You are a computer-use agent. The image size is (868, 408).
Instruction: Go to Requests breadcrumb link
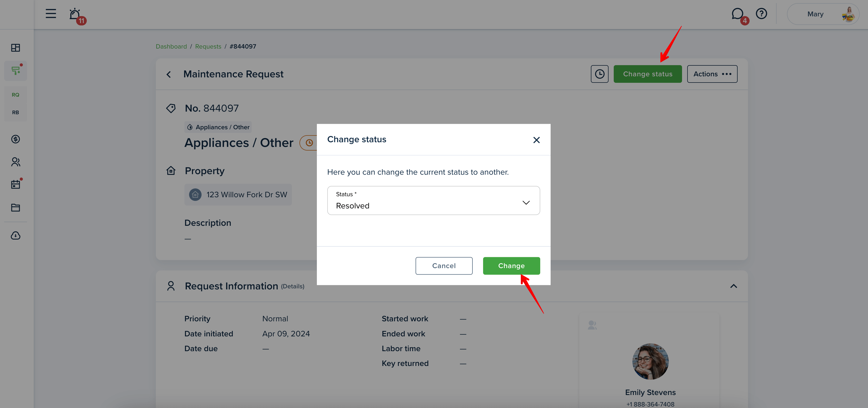208,46
